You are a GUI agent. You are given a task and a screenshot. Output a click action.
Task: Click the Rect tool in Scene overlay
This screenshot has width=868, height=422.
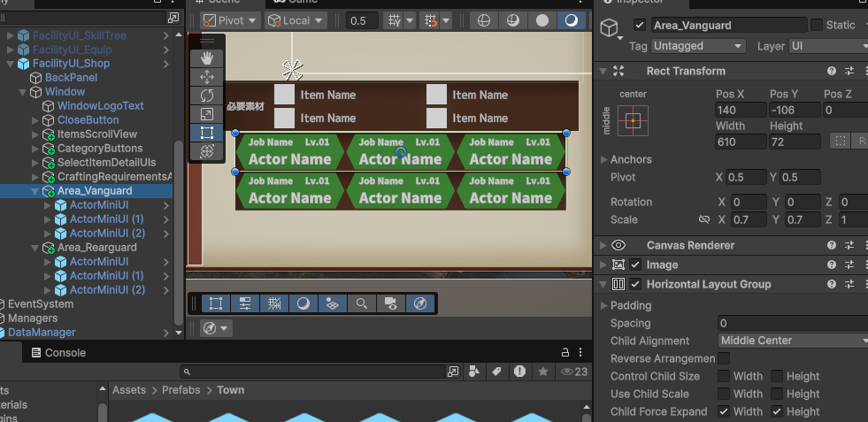[206, 133]
